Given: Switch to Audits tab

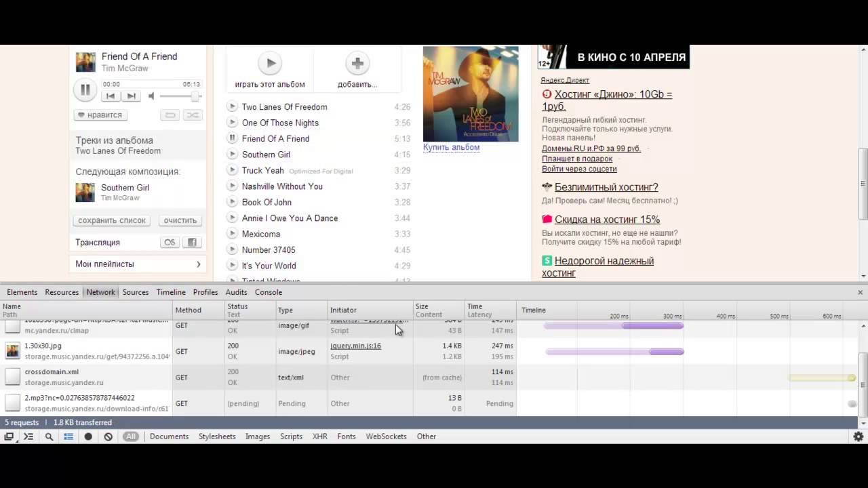Looking at the screenshot, I should tap(236, 292).
